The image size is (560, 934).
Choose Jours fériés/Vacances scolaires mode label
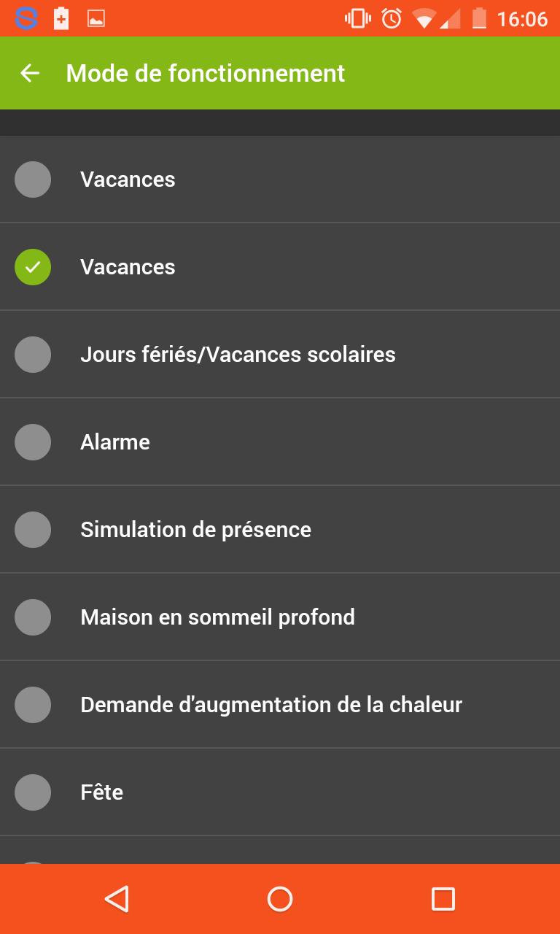pyautogui.click(x=238, y=355)
